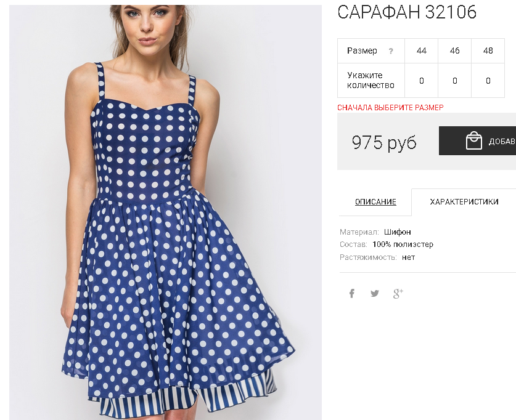
Task: Share the dress on Facebook
Action: pyautogui.click(x=352, y=293)
